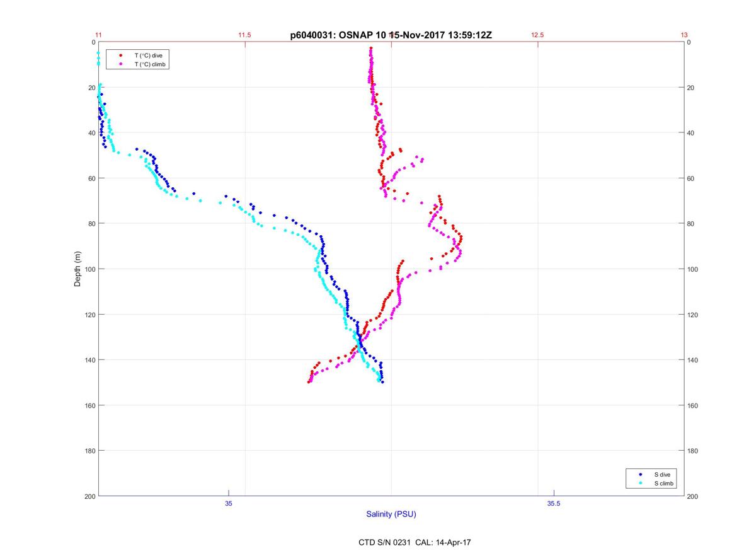Click depth tick 180 on the left axis
756x558 pixels.
(x=89, y=451)
